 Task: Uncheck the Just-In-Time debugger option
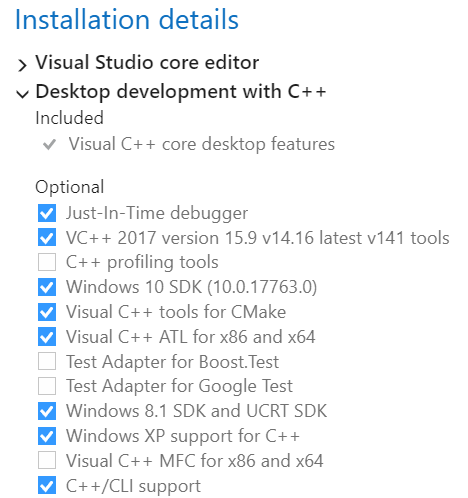(x=47, y=213)
